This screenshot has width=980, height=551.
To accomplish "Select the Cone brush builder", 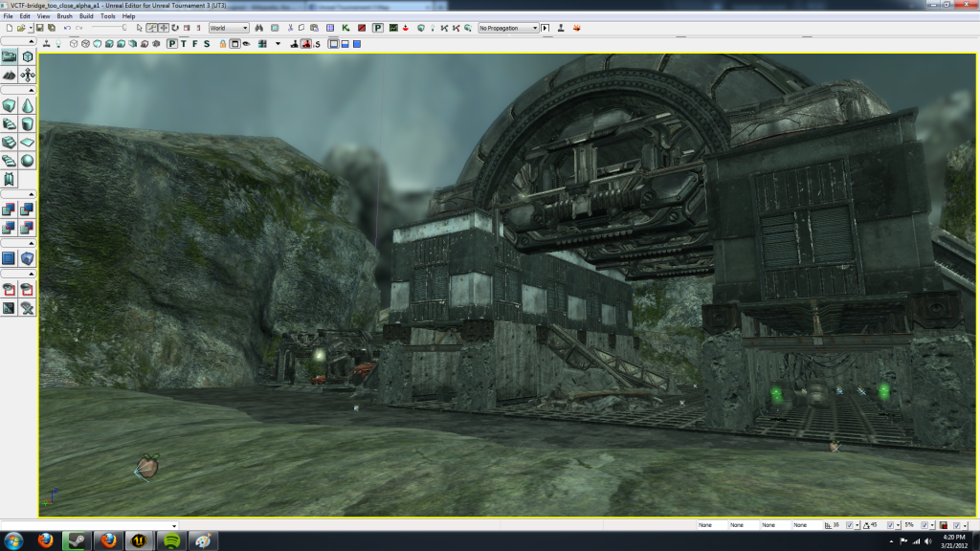I will 28,105.
